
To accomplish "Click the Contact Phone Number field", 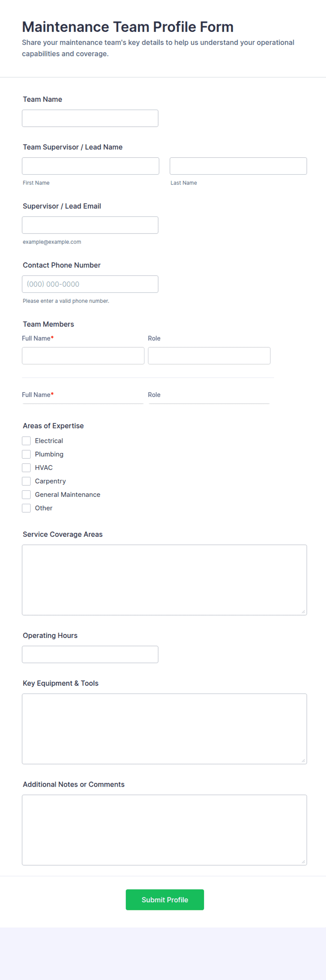I will click(90, 284).
